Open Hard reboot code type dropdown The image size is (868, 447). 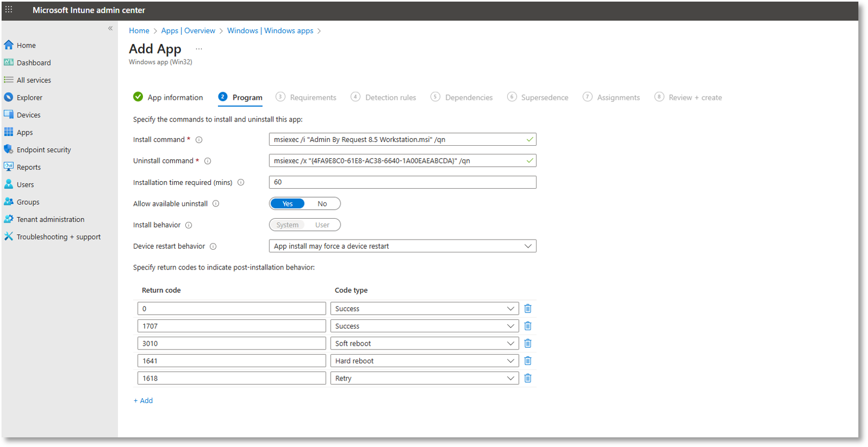[x=425, y=361]
